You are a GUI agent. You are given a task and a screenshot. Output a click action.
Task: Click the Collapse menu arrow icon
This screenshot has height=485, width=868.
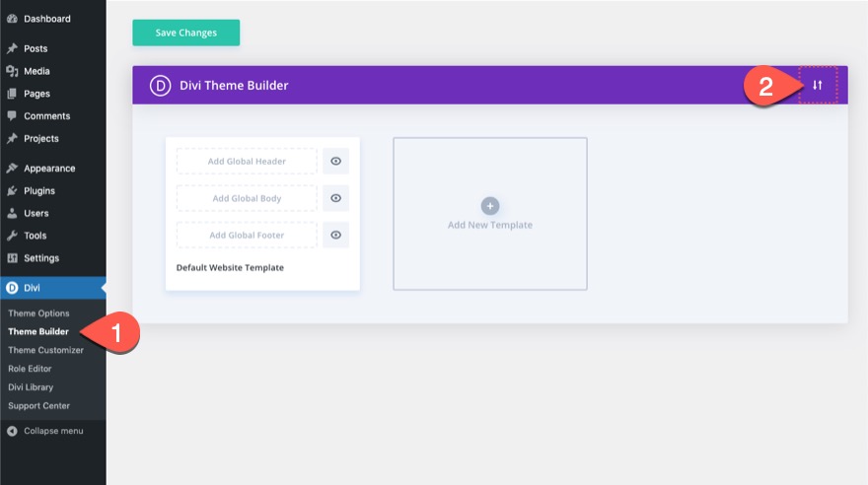click(x=12, y=431)
